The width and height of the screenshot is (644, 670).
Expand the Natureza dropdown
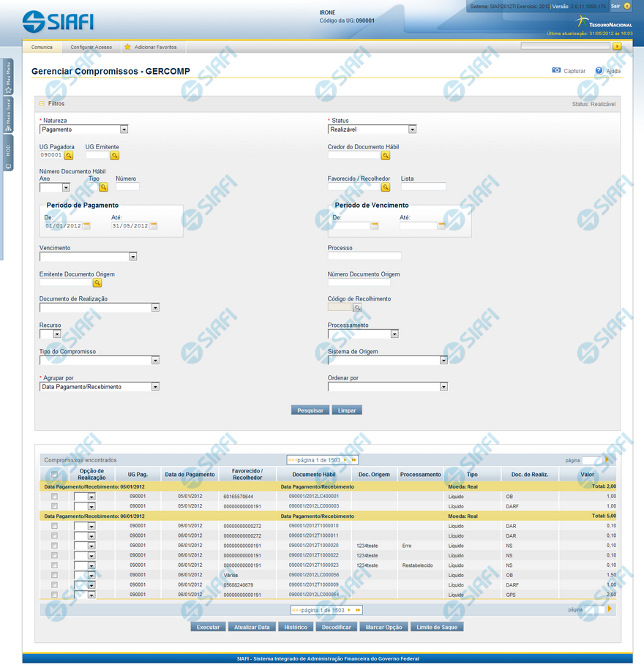tap(124, 129)
